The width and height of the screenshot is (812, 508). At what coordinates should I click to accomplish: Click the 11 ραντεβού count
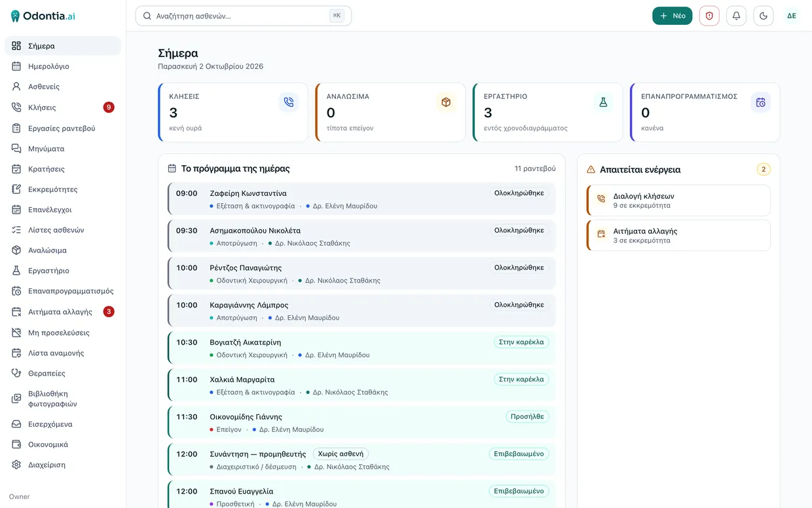point(535,168)
